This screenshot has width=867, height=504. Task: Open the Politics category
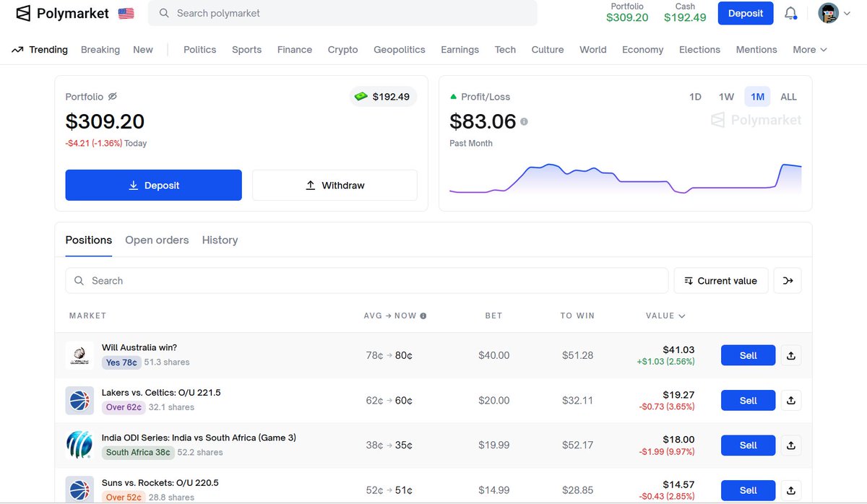click(200, 50)
